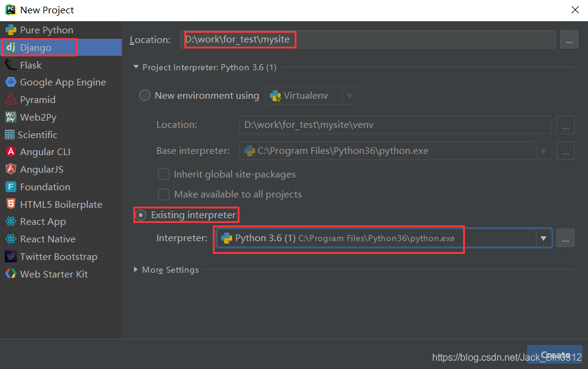
Task: Click the Scientific grid icon
Action: tap(10, 135)
